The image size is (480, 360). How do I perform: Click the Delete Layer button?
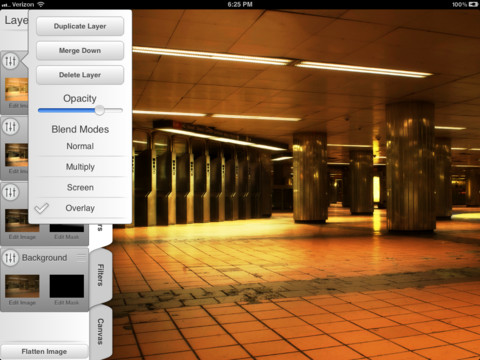pos(80,75)
